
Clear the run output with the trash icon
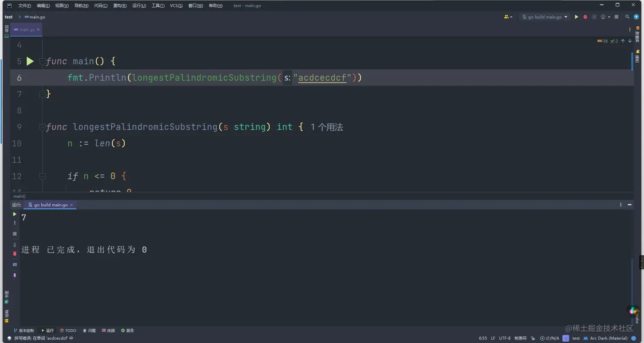click(15, 254)
